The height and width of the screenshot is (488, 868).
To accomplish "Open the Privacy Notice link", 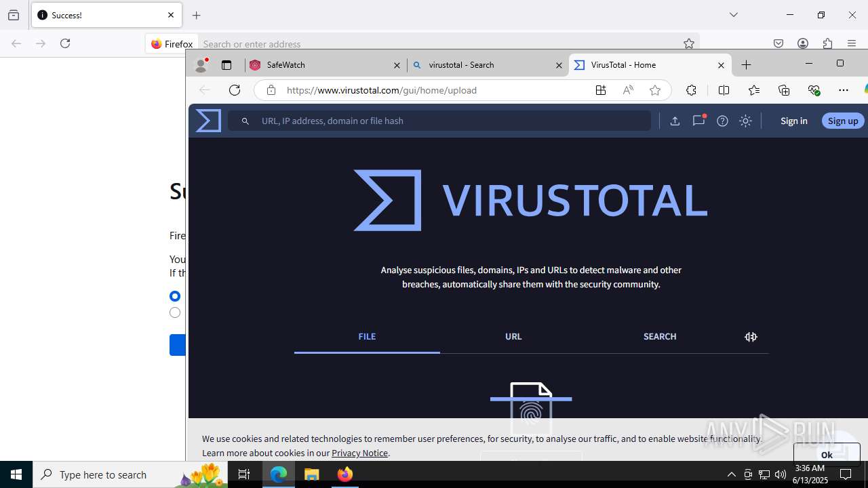I will [x=359, y=453].
